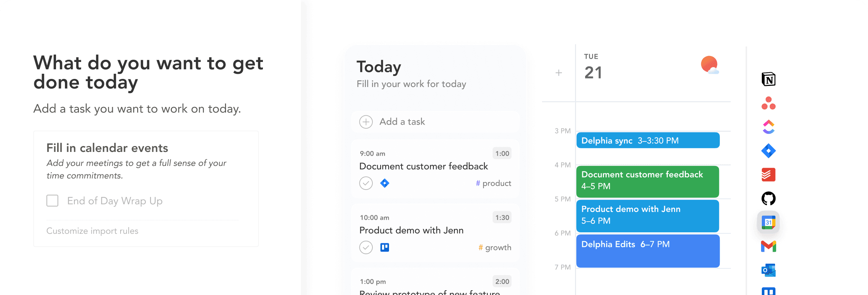This screenshot has height=295, width=868.
Task: Open the Todoist integration icon
Action: pos(768,174)
